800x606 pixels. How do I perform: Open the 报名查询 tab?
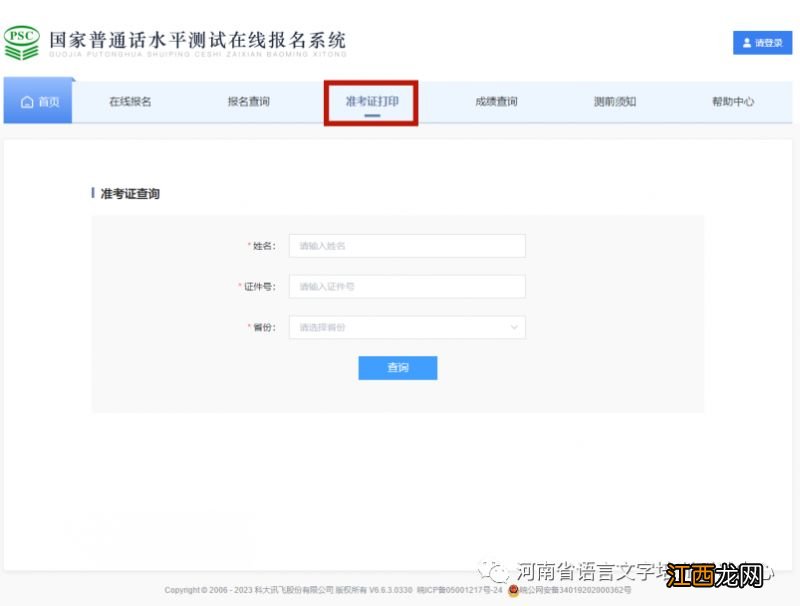(250, 101)
